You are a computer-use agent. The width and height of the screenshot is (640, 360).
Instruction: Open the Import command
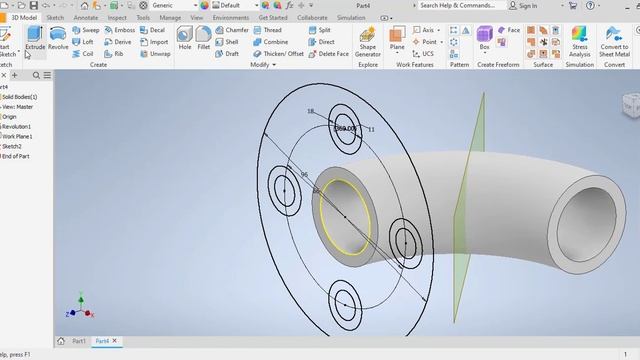click(154, 42)
